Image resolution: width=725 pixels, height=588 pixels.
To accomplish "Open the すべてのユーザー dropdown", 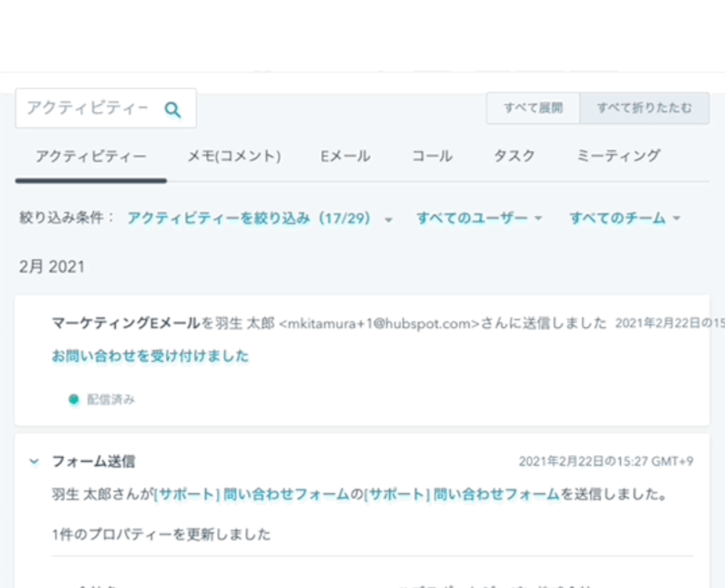I will [479, 218].
